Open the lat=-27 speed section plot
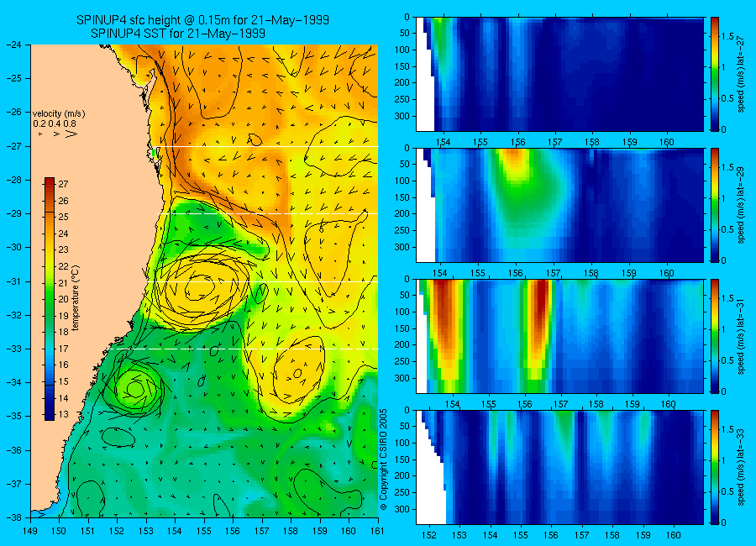The image size is (756, 546). click(559, 74)
